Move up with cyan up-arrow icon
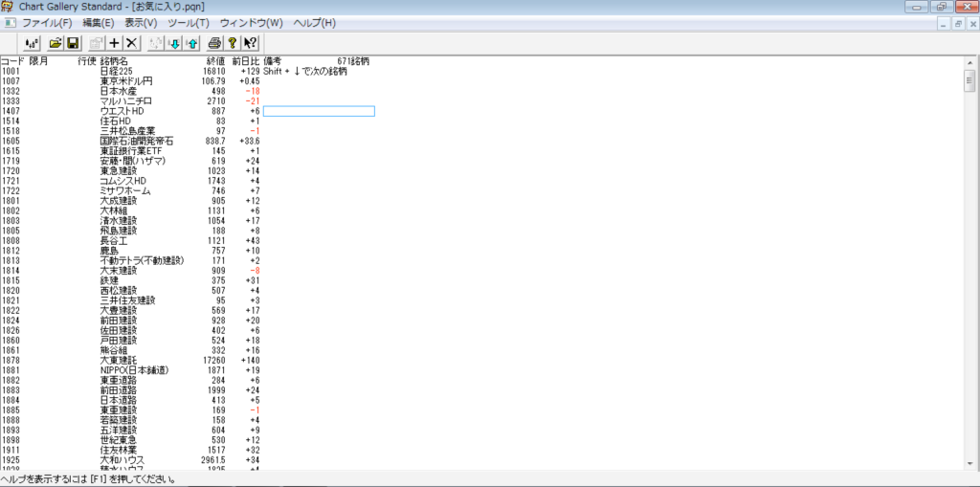 (x=191, y=43)
